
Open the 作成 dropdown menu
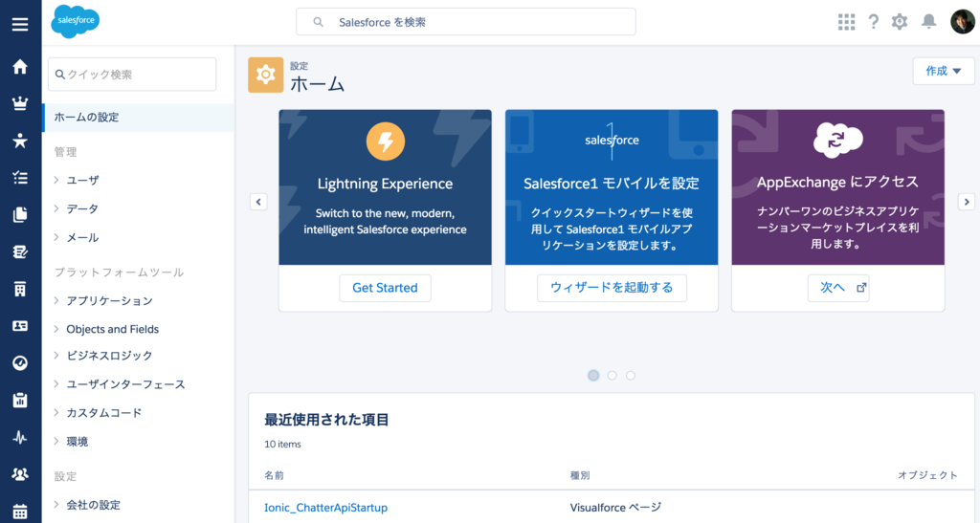click(944, 71)
